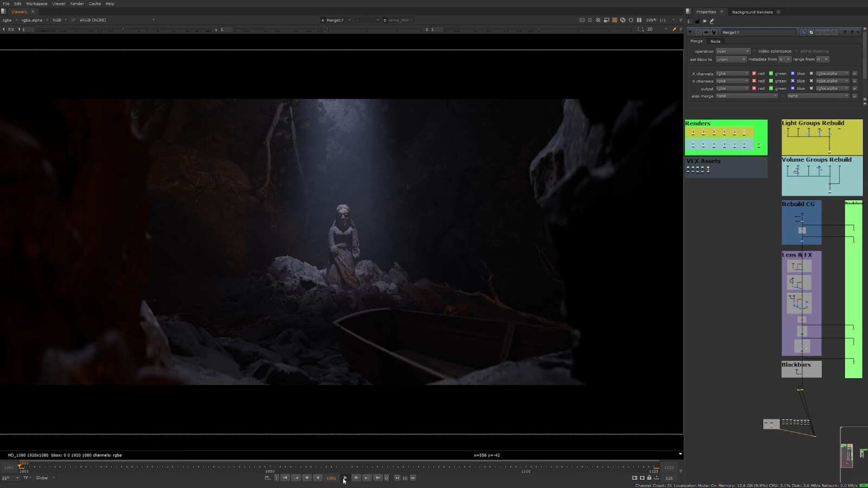Open the Global frame range dropdown
Image resolution: width=868 pixels, height=488 pixels.
[x=45, y=478]
